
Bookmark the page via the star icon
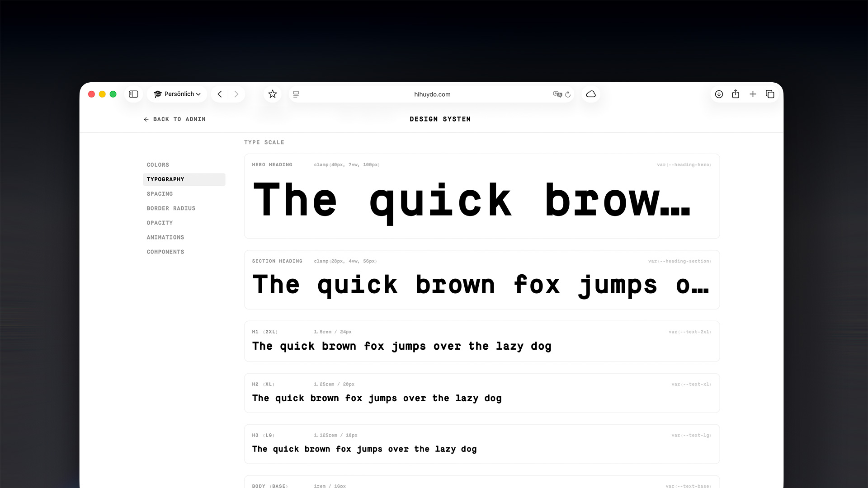(x=272, y=94)
